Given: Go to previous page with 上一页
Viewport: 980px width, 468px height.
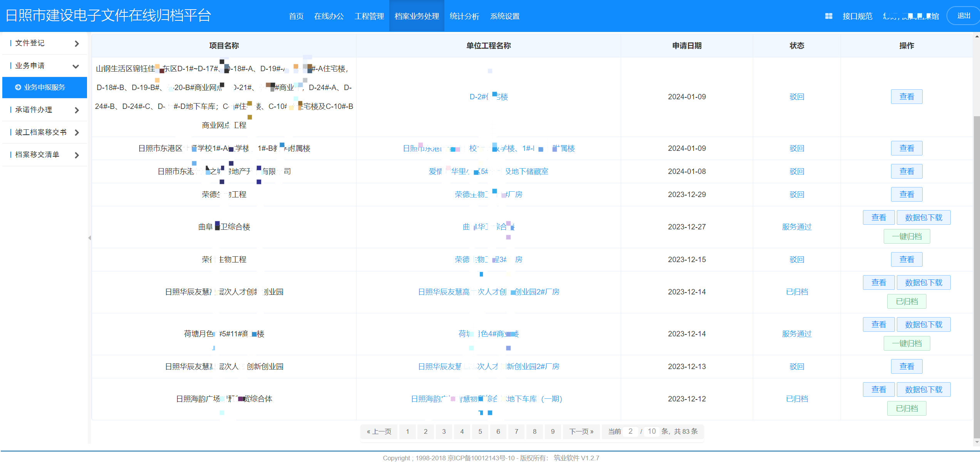Looking at the screenshot, I should coord(379,431).
